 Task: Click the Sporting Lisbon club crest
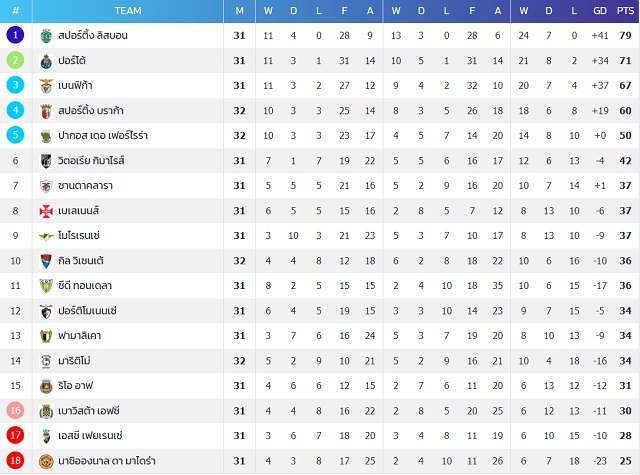(46, 36)
